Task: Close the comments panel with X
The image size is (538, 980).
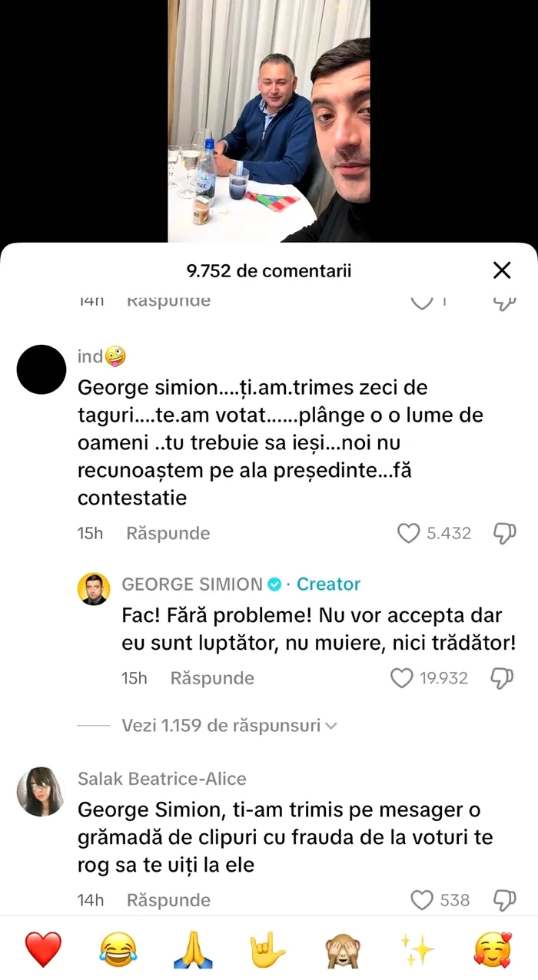Action: [502, 270]
